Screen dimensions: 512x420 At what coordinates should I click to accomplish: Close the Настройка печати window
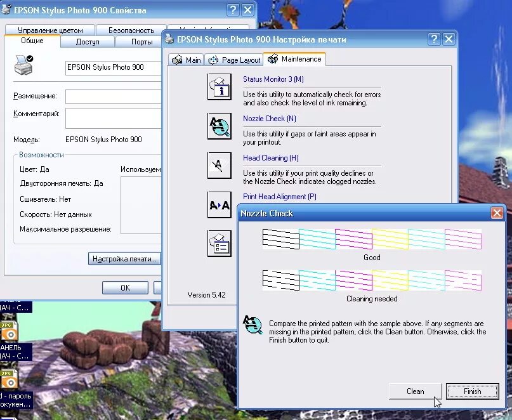click(449, 39)
